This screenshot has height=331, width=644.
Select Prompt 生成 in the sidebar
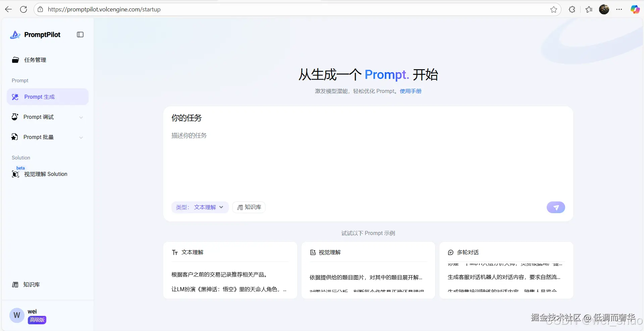point(39,97)
